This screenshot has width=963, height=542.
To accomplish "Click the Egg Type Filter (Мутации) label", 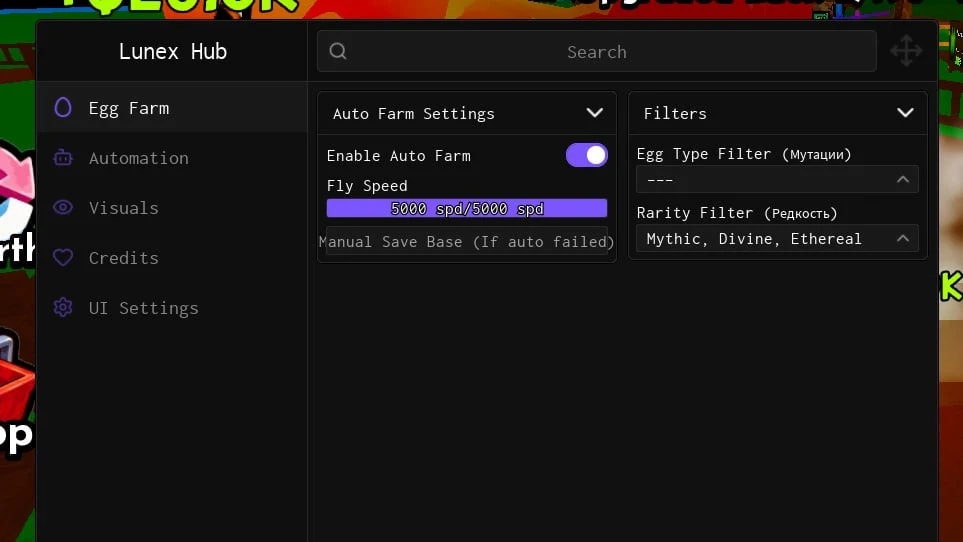I will [744, 154].
